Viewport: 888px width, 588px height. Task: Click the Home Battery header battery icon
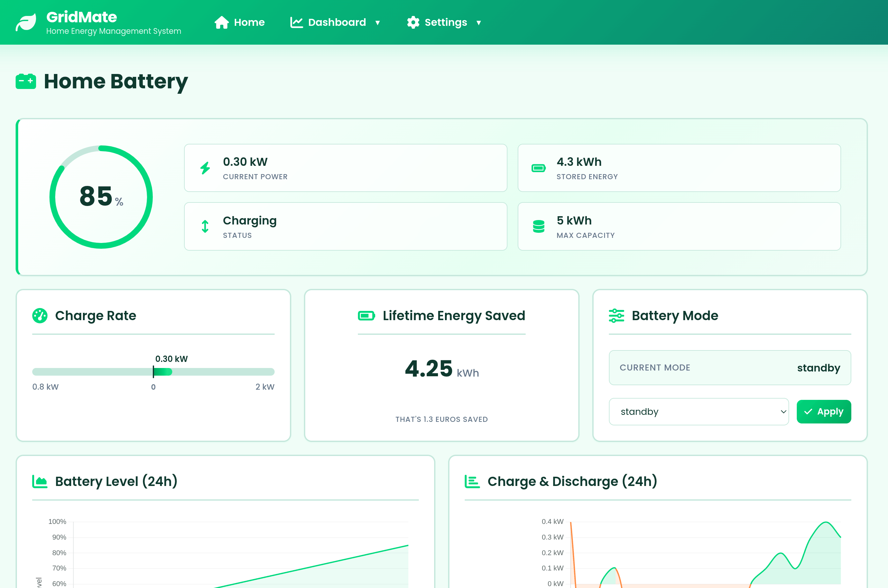(25, 81)
